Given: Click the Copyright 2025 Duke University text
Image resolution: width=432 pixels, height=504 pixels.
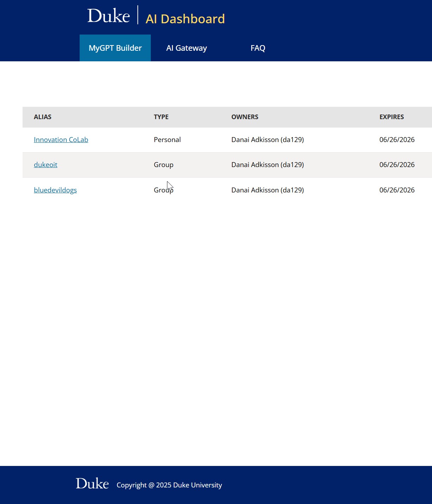Looking at the screenshot, I should click(x=169, y=485).
